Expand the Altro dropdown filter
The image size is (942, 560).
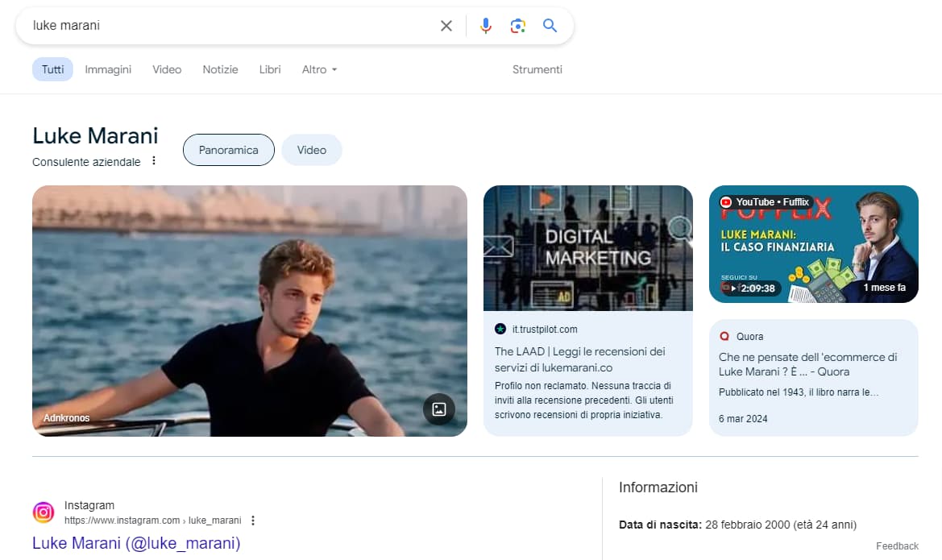point(320,70)
